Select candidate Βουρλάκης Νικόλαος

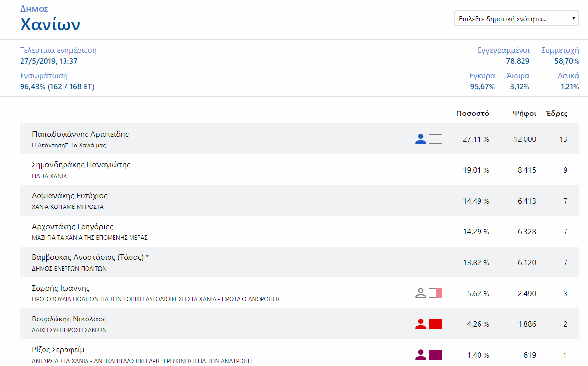[x=69, y=319]
